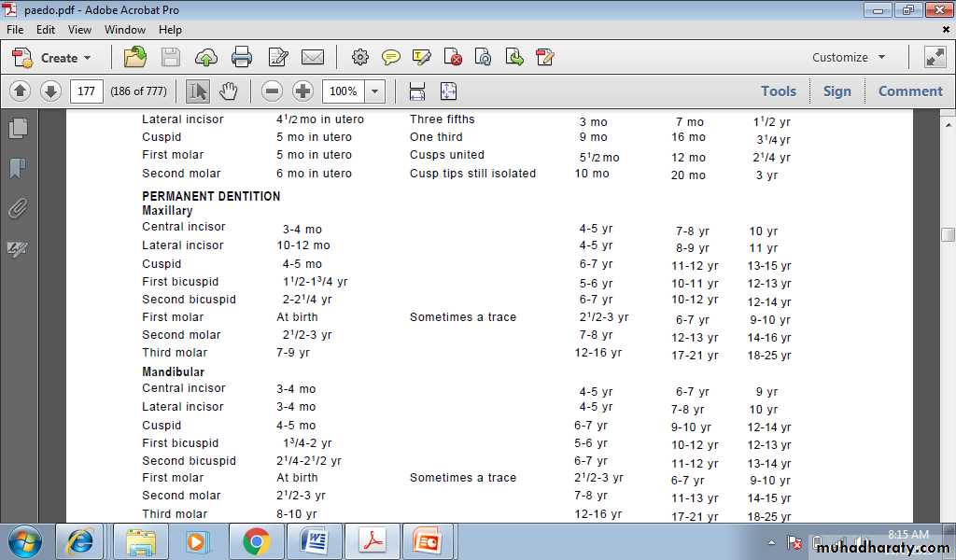Go to the next page arrow
Viewport: 956px width, 560px height.
(50, 91)
